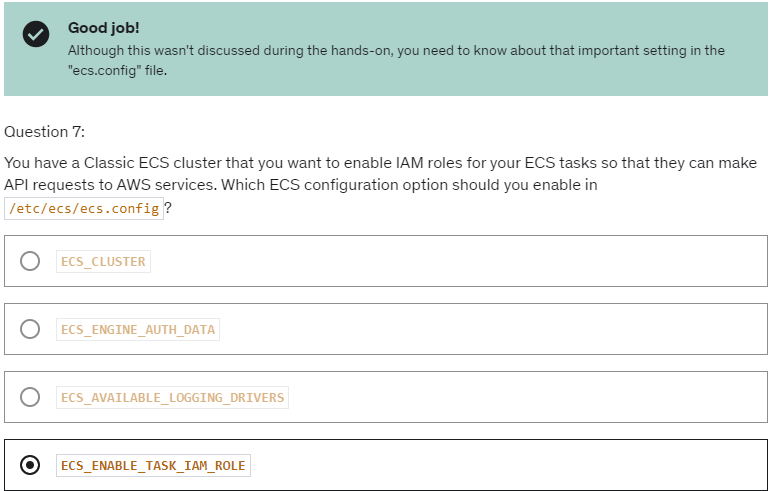Image resolution: width=771 pixels, height=491 pixels.
Task: Click the "API requests to AWS services" sentence
Action: pyautogui.click(x=110, y=185)
